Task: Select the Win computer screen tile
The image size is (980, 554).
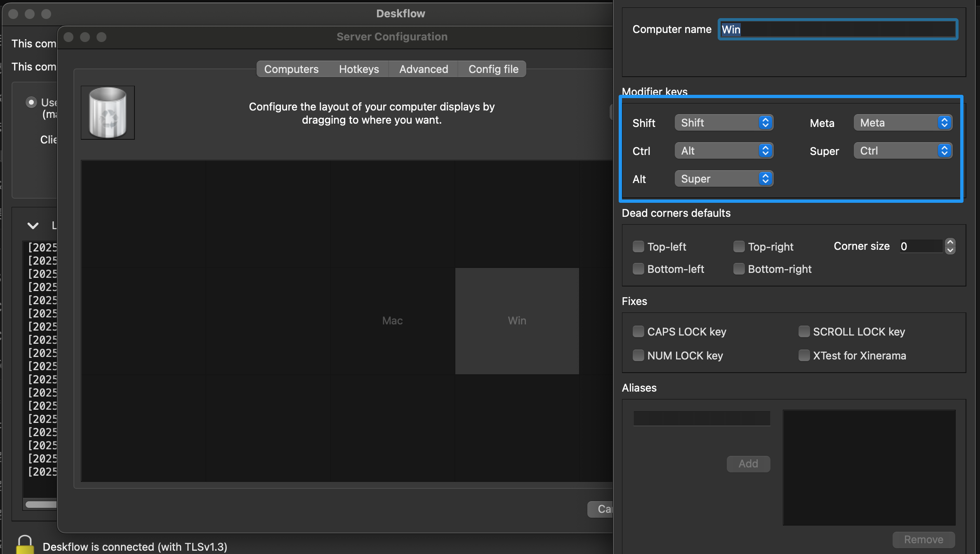Action: [517, 321]
